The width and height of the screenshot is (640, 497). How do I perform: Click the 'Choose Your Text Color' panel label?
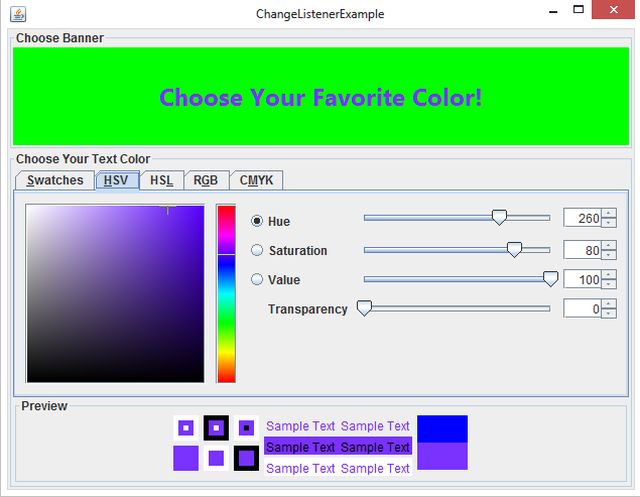[83, 159]
